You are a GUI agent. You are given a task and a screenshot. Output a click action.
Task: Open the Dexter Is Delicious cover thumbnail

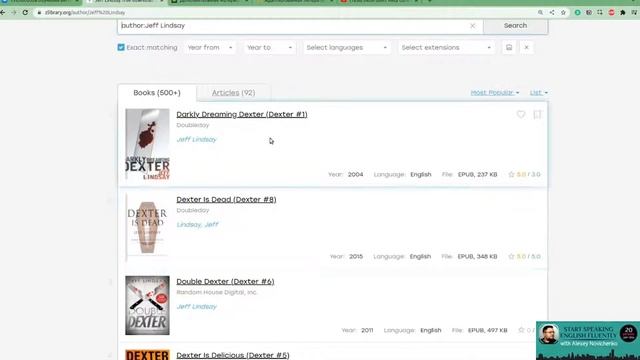pos(147,355)
